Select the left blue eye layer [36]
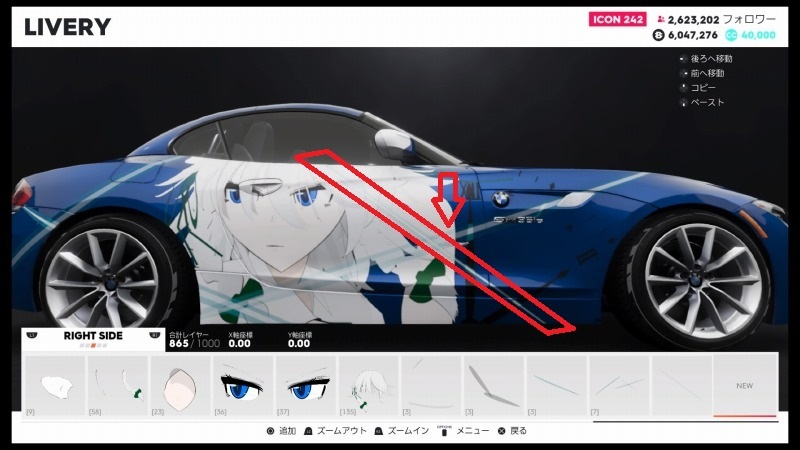Screen dimensions: 800x450 click(x=243, y=386)
